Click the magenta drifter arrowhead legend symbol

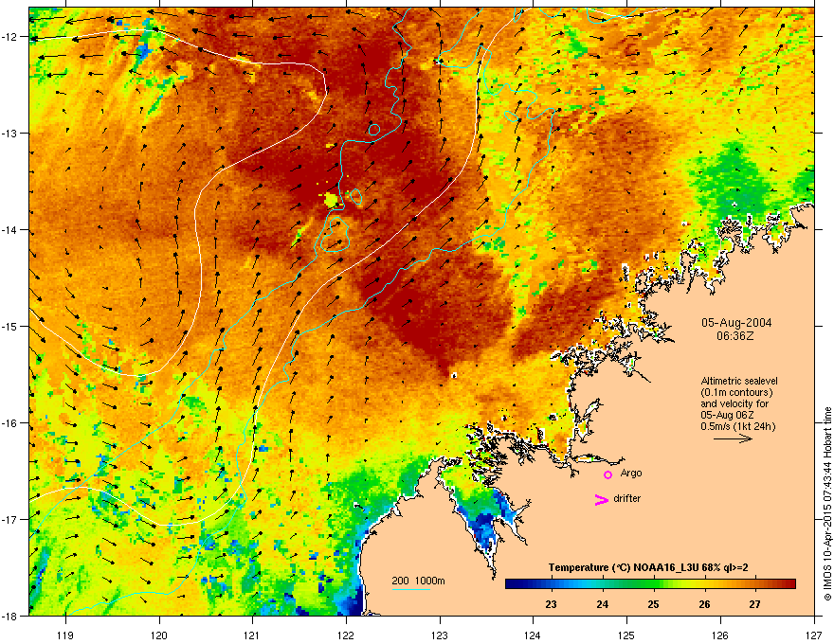[601, 499]
